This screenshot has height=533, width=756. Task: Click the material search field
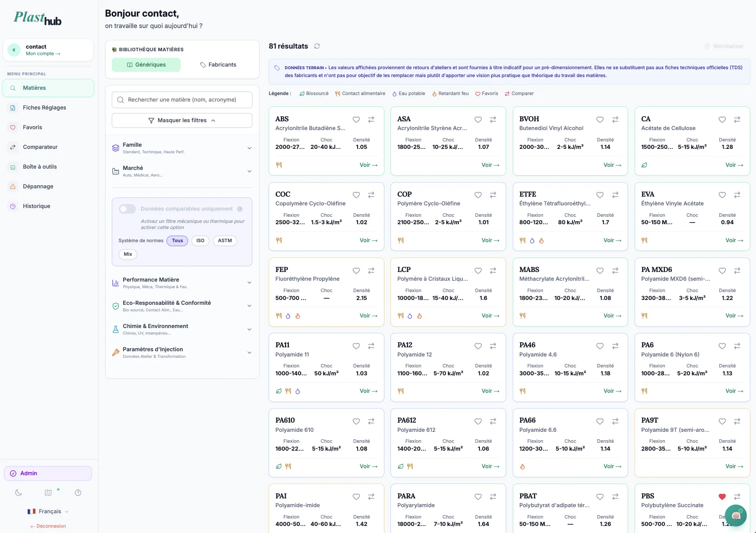pos(181,99)
